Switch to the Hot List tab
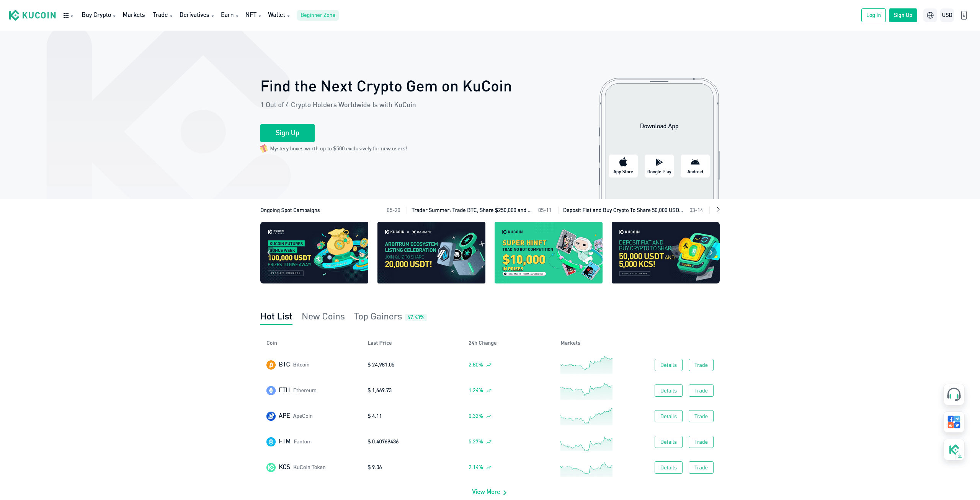Image resolution: width=980 pixels, height=500 pixels. pos(276,317)
